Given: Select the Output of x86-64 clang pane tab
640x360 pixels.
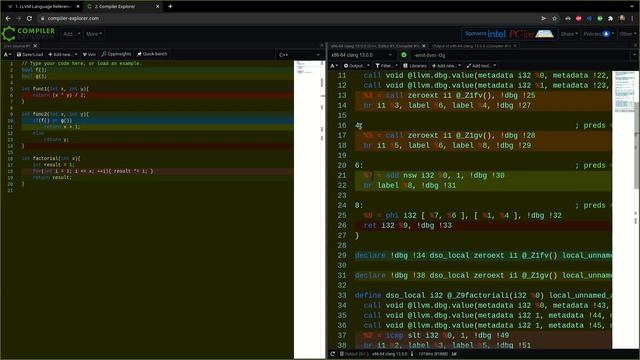Looking at the screenshot, I should [x=473, y=46].
